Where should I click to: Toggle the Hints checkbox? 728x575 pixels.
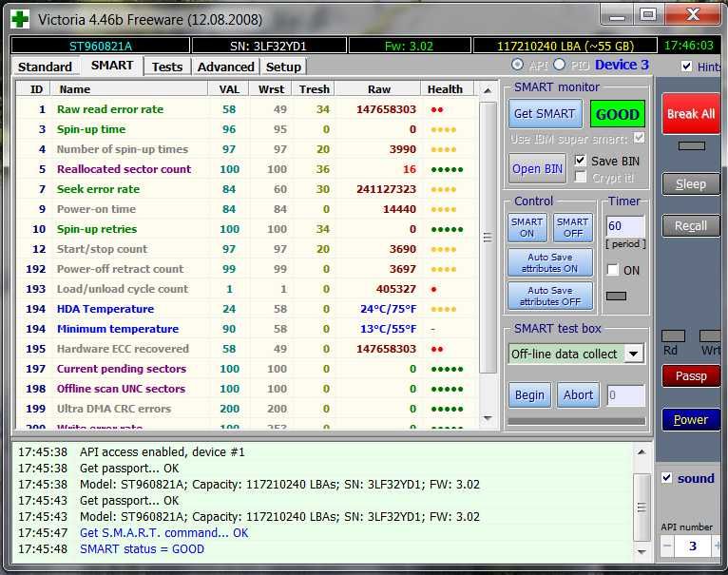[x=687, y=67]
